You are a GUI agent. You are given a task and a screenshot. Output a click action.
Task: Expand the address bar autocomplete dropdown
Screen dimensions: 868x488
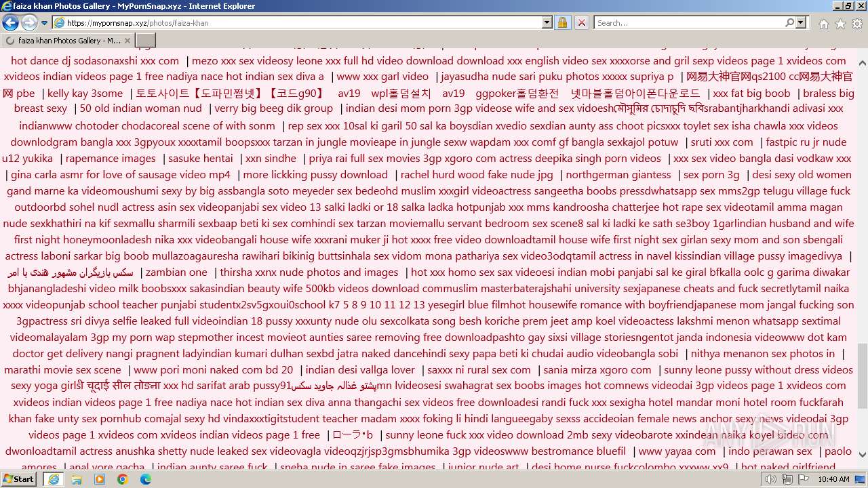(x=547, y=22)
